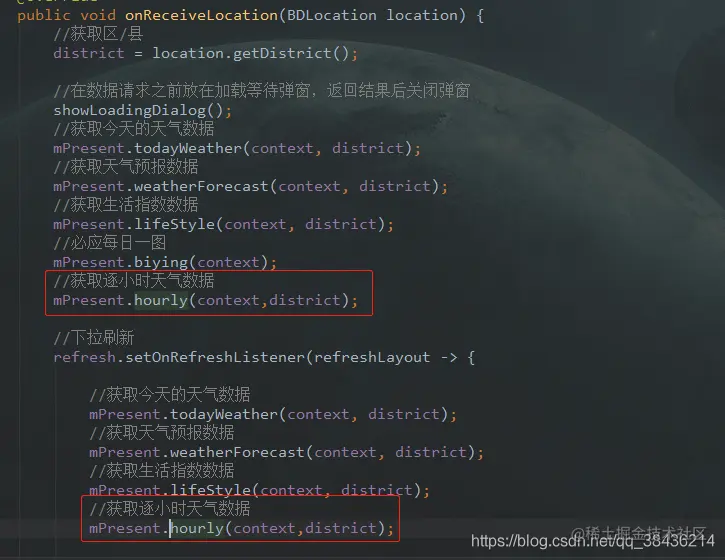Viewport: 725px width, 560px height.
Task: Click the //必应每日一图 comment
Action: coord(110,243)
